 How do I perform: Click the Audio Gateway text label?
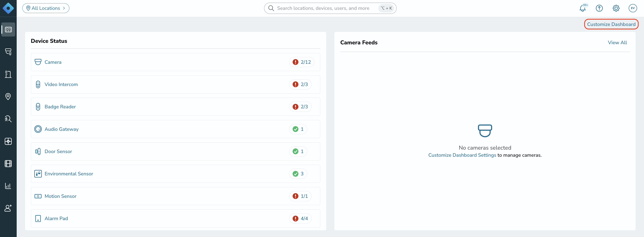(x=62, y=129)
